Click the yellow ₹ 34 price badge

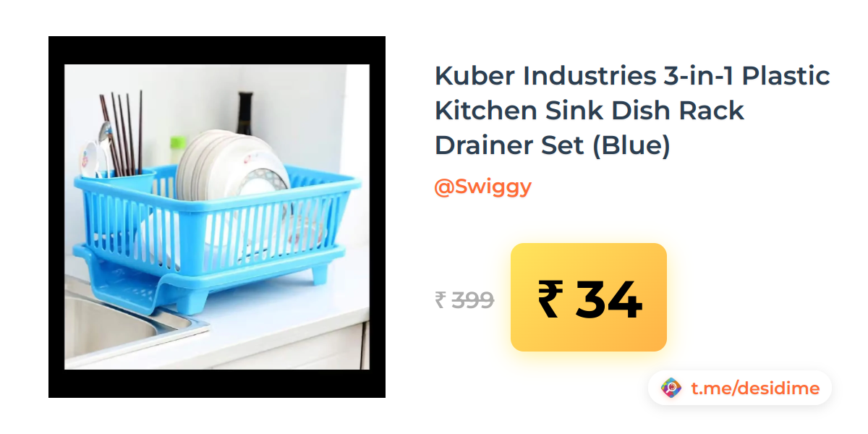(589, 297)
